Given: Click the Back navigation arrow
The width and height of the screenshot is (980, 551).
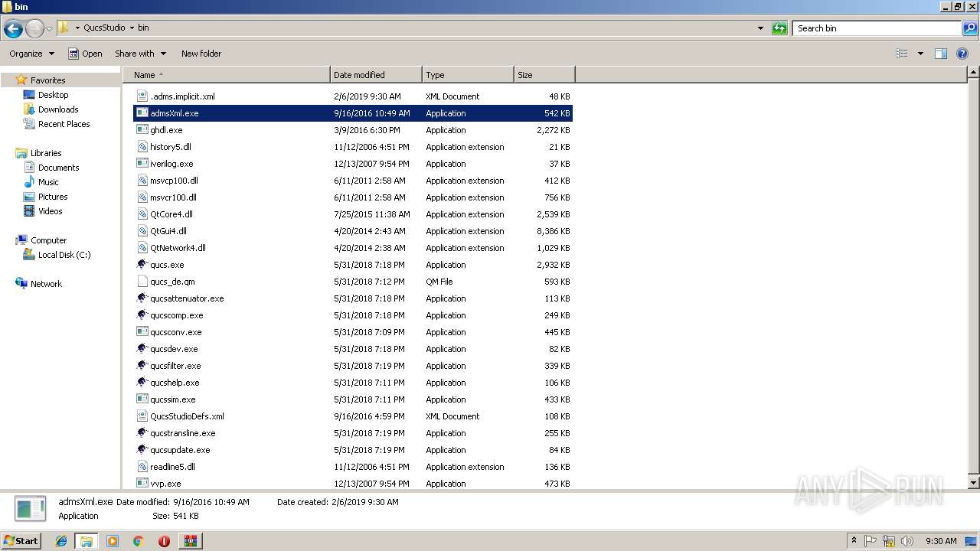Looking at the screenshot, I should 13,28.
